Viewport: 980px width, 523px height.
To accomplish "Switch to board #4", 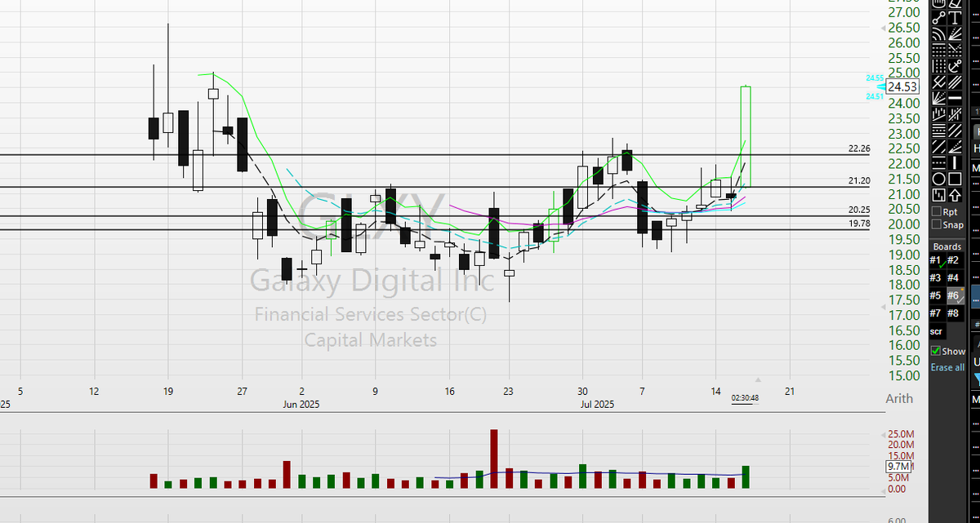I will [954, 277].
